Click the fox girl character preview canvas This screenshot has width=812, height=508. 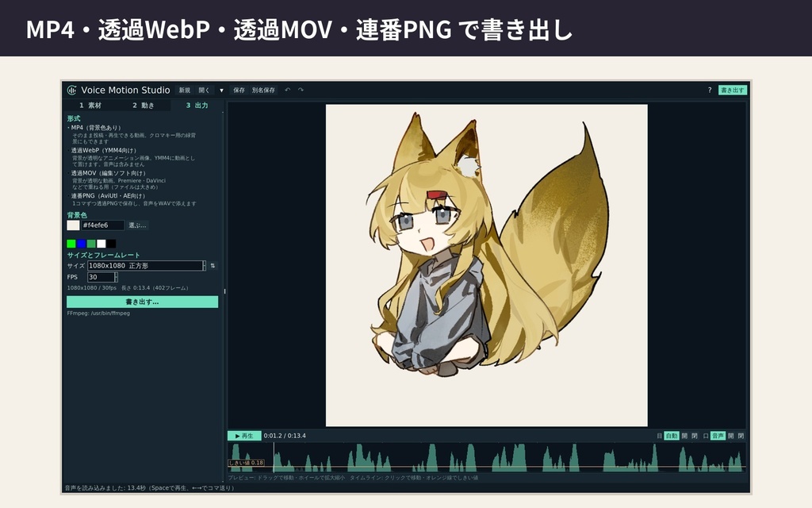click(486, 265)
